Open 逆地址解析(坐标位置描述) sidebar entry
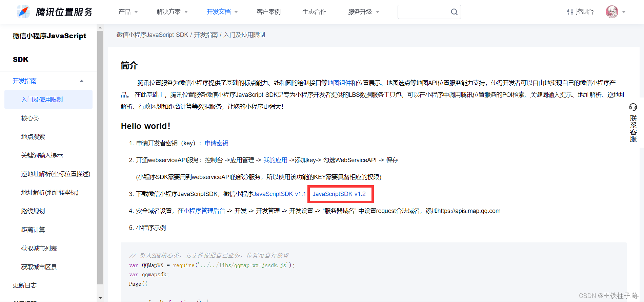This screenshot has height=302, width=644. click(x=56, y=174)
